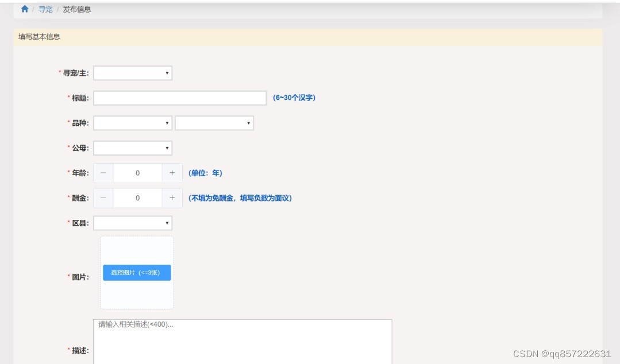Open the 寻宠/主 dropdown
Screen dimensions: 620x364
pos(133,73)
